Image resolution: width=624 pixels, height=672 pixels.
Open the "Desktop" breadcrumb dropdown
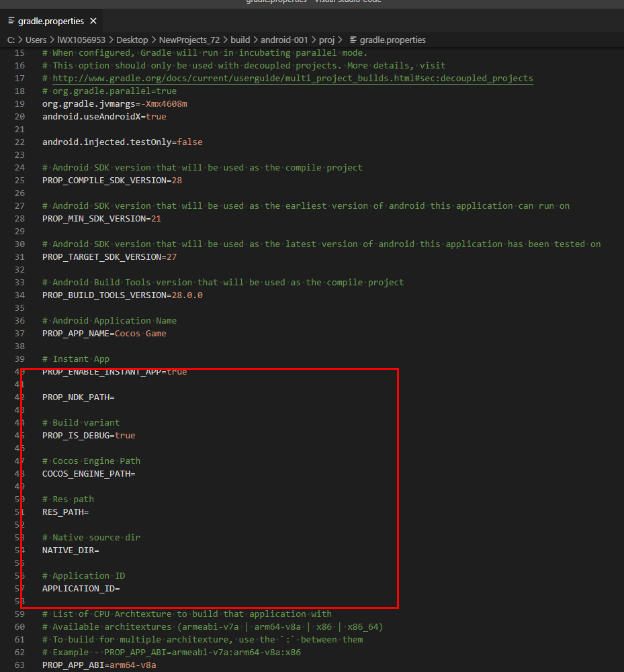point(132,40)
